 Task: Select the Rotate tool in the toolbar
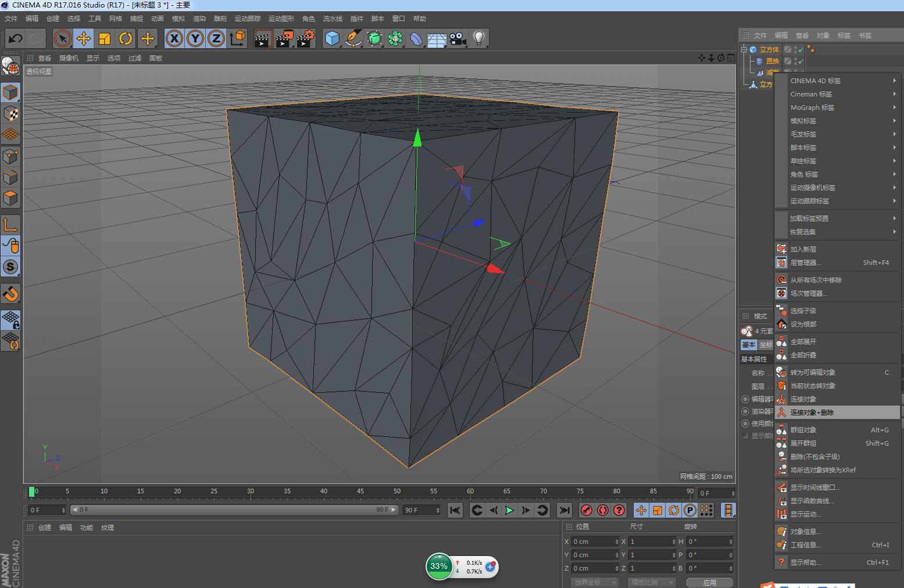(126, 38)
